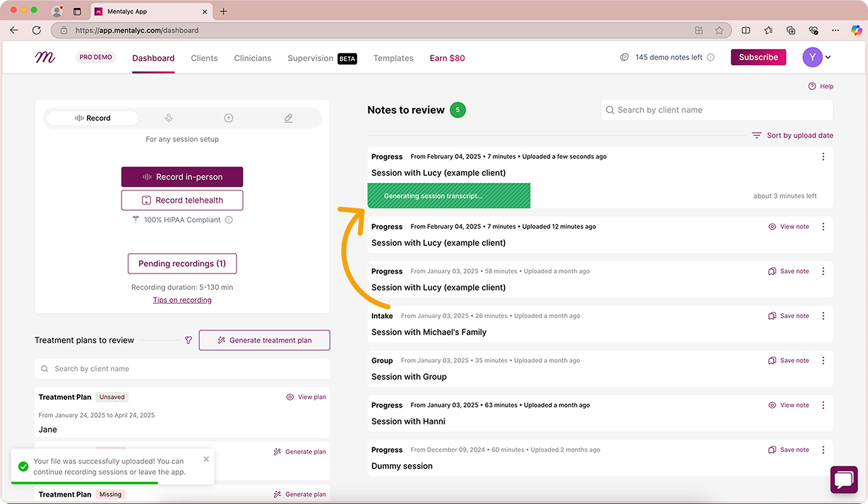Open browser split screen icon
868x504 pixels.
click(746, 30)
